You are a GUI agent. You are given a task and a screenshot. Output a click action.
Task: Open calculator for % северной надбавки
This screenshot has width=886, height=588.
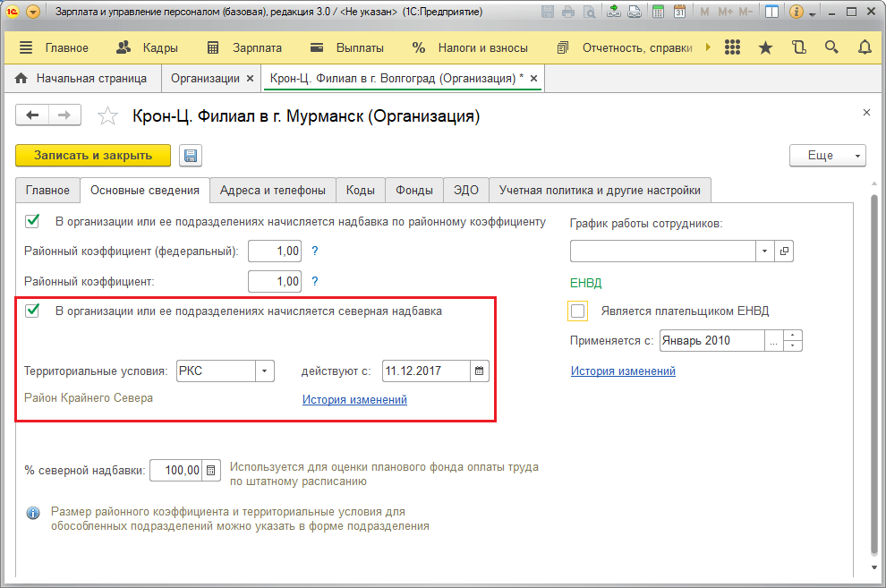point(211,470)
